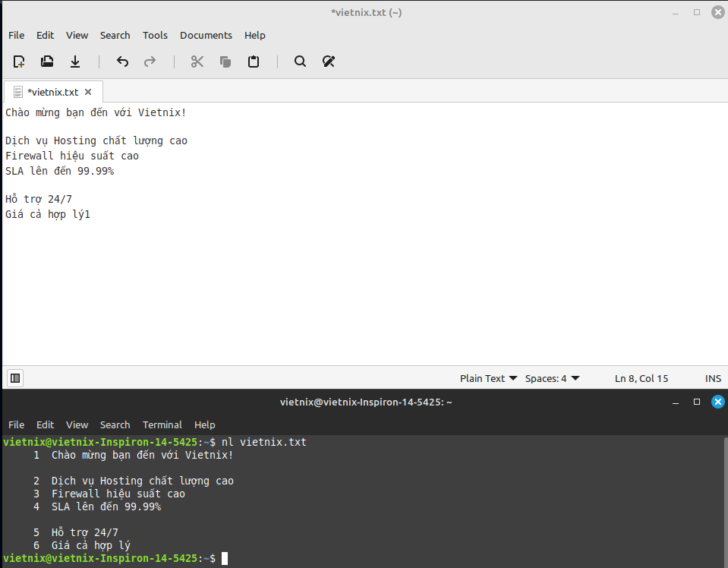
Task: Close the *vietnix.txt tab
Action: [88, 92]
